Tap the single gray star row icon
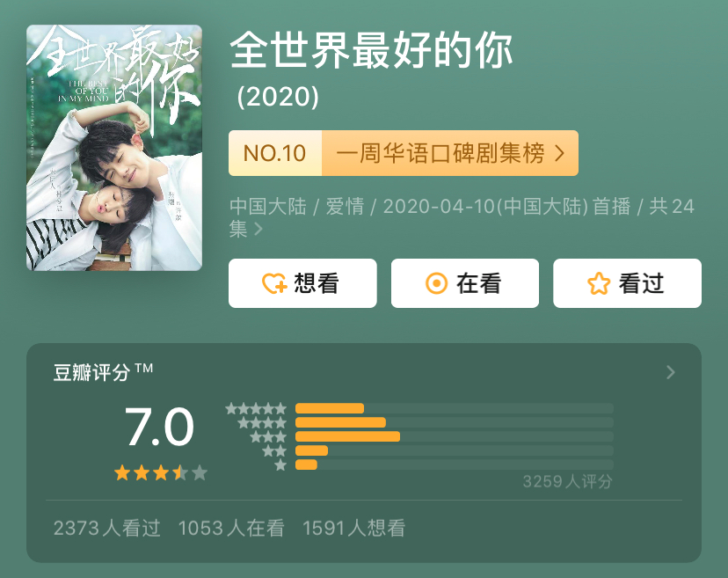Screen dimensions: 728x578 [280, 465]
